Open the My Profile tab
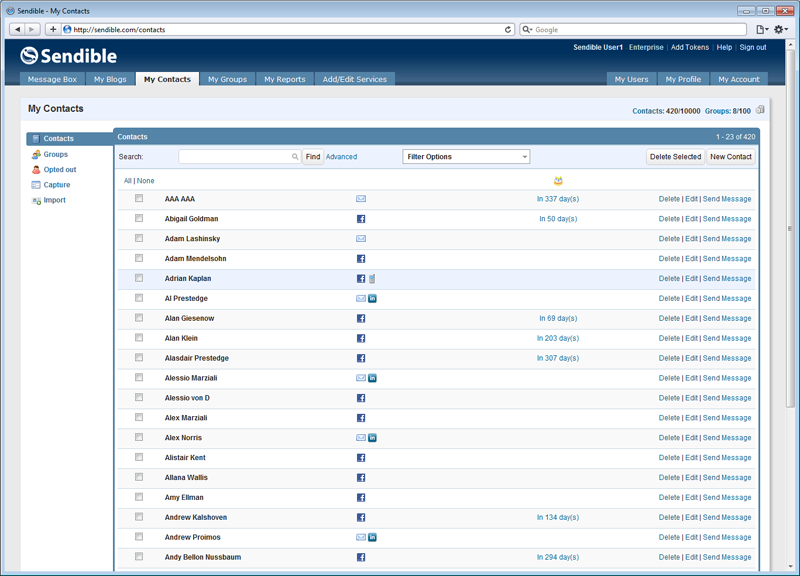 683,79
